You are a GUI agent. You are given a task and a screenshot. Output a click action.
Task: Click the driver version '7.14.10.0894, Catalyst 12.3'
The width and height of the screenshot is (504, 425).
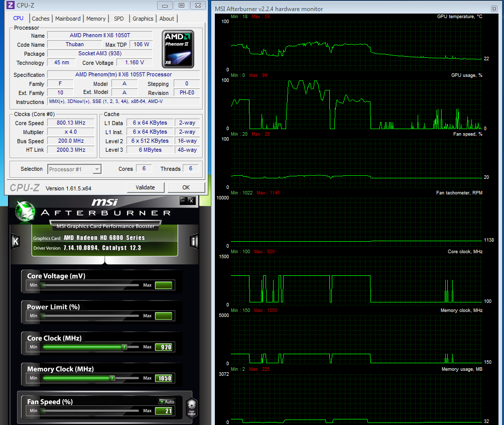click(102, 248)
